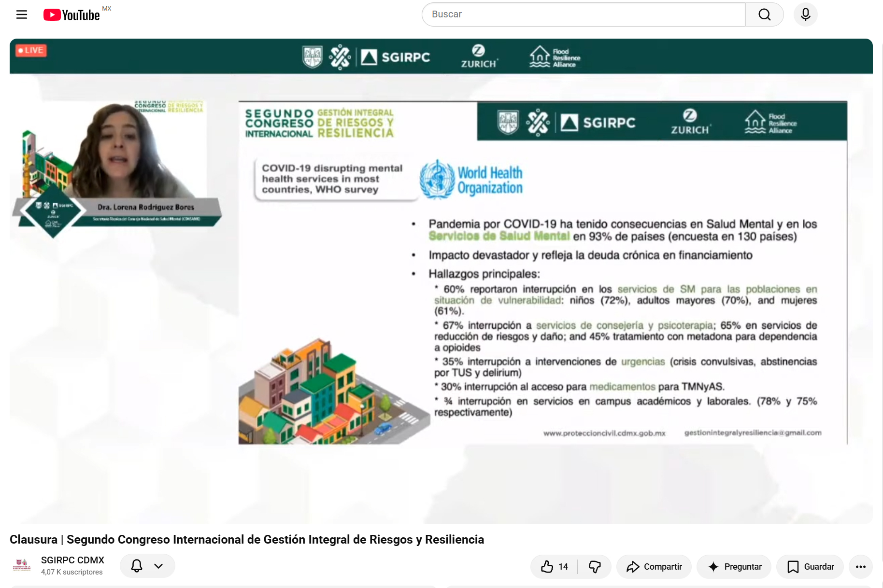Click the Buscar search input field
The width and height of the screenshot is (883, 588).
pyautogui.click(x=584, y=14)
